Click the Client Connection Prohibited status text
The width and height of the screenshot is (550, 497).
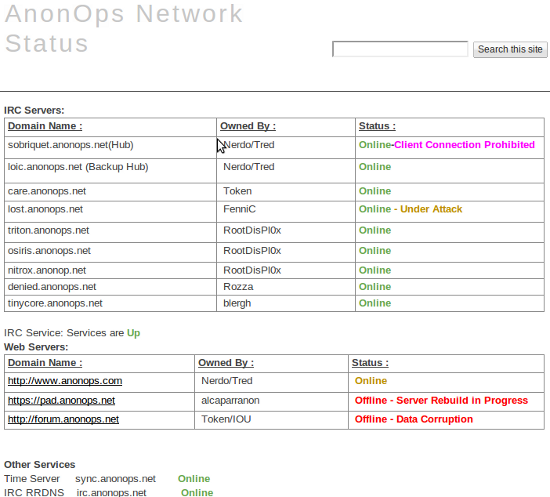click(464, 145)
